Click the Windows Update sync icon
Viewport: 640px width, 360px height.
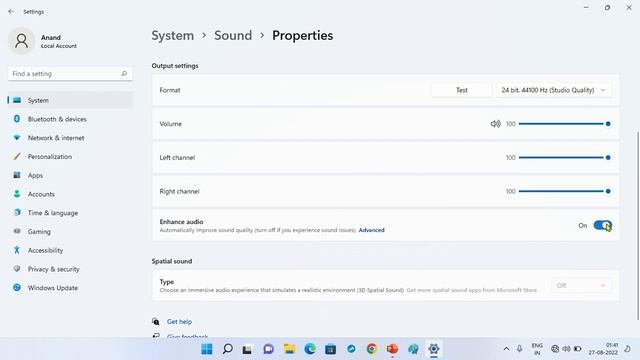click(17, 287)
